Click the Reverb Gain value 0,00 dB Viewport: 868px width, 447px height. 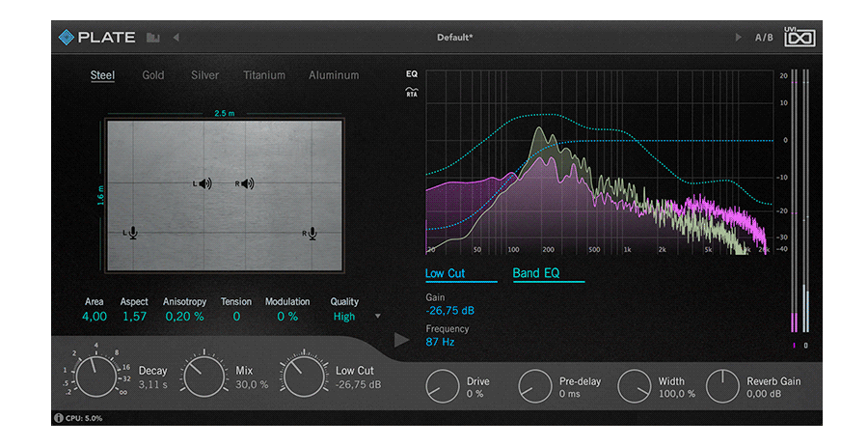click(764, 394)
